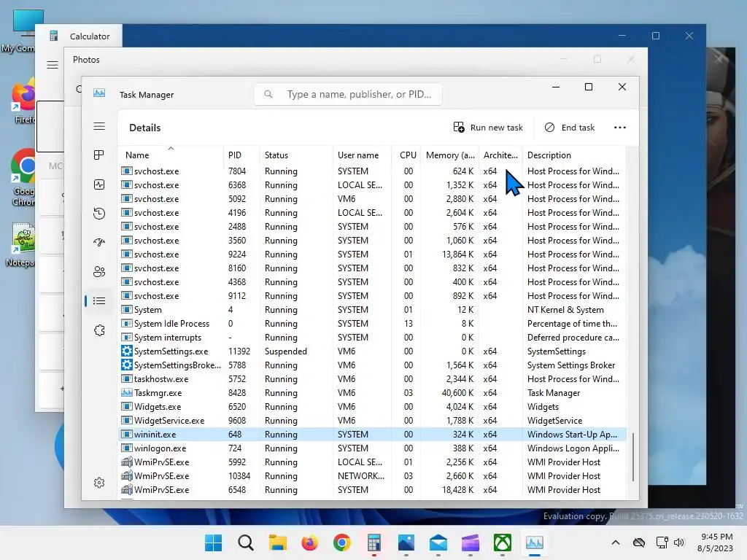Switch to Calculator on the taskbar
The image size is (747, 560).
point(374,542)
